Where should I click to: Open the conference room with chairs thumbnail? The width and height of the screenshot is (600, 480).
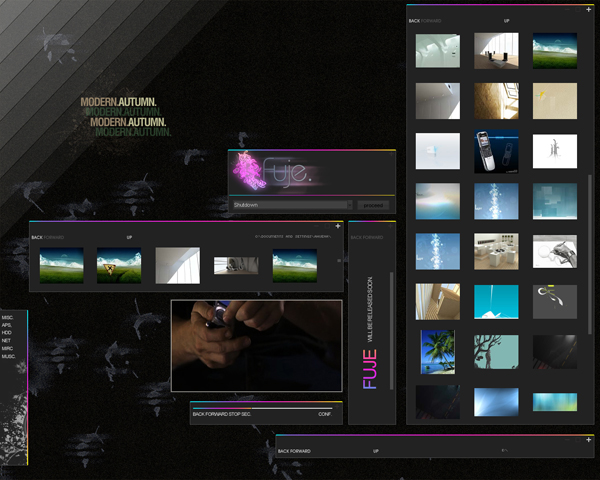pyautogui.click(x=496, y=51)
